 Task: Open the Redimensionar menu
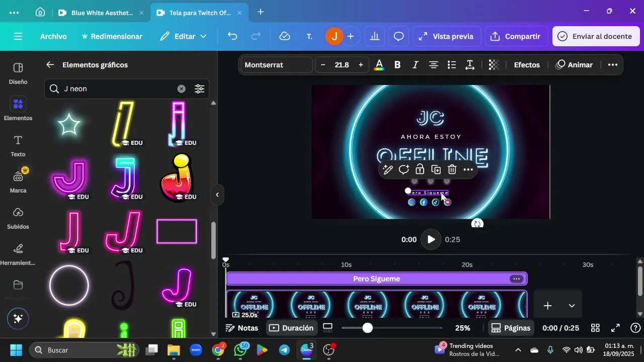pos(112,36)
